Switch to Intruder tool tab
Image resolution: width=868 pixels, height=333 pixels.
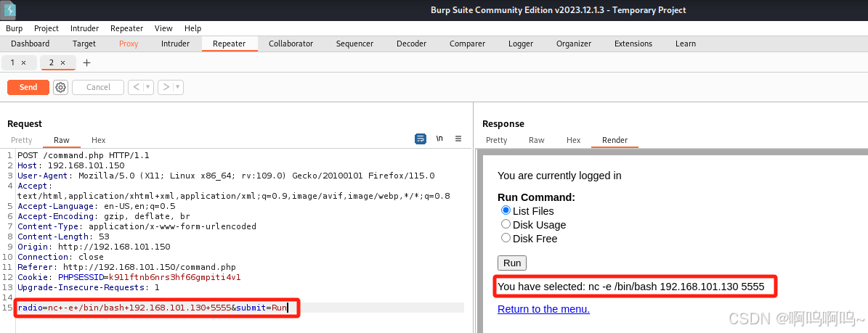[176, 44]
